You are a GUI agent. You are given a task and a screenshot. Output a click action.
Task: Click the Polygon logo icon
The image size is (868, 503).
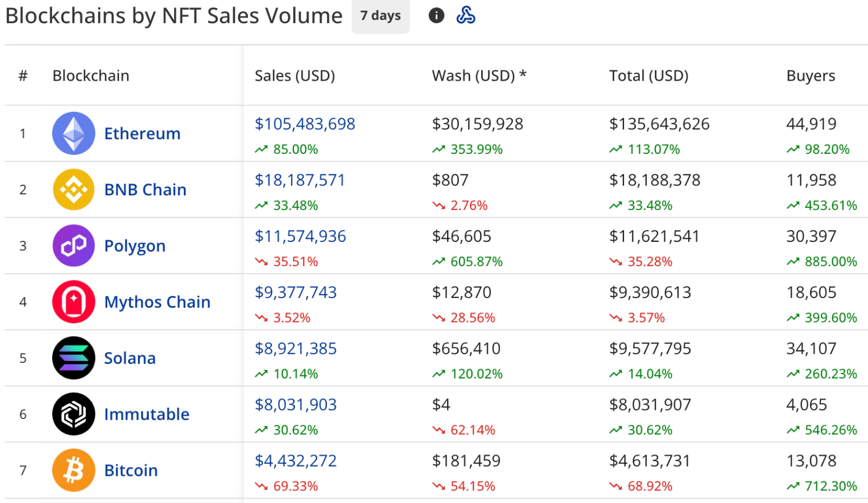click(x=74, y=246)
